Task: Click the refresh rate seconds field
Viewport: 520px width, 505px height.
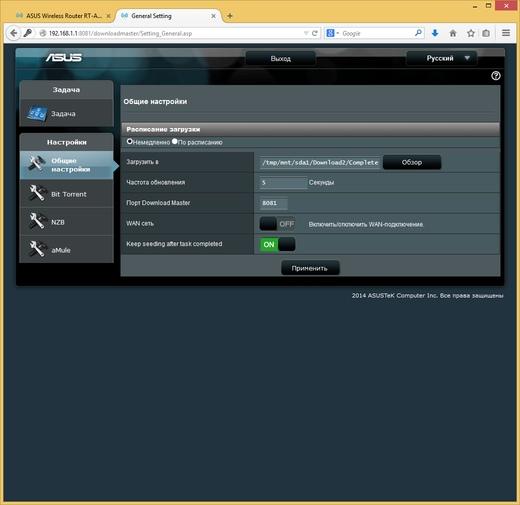Action: (x=283, y=182)
